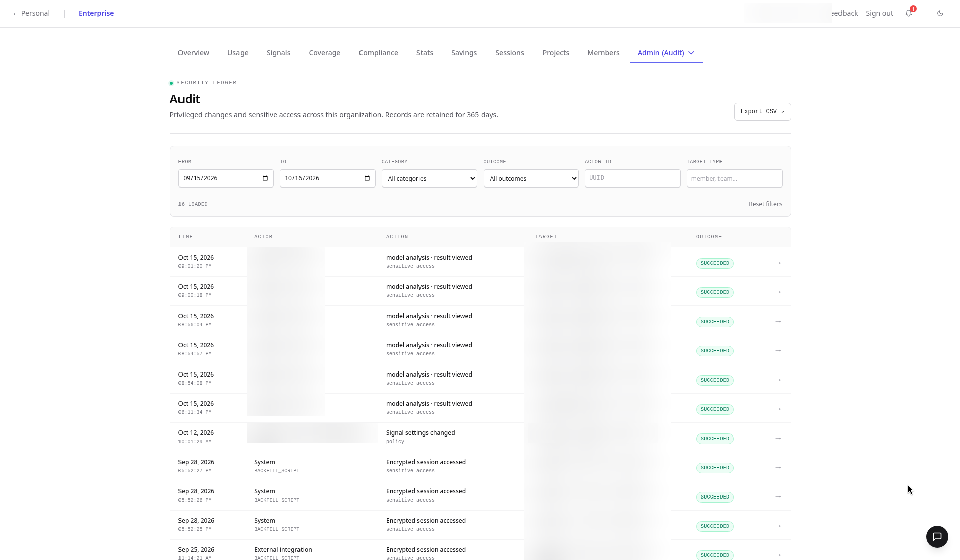This screenshot has width=960, height=560.
Task: Open details arrow for 09:00:18 PM row
Action: tap(778, 292)
